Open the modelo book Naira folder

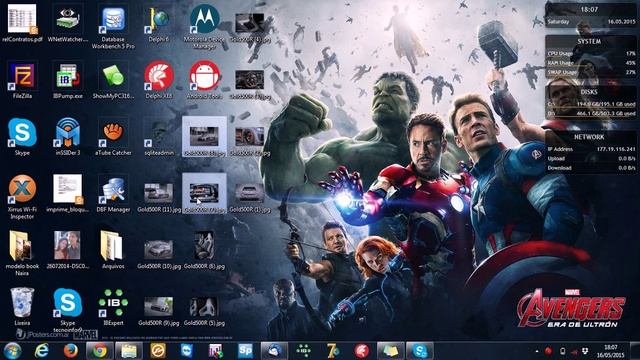[22, 253]
